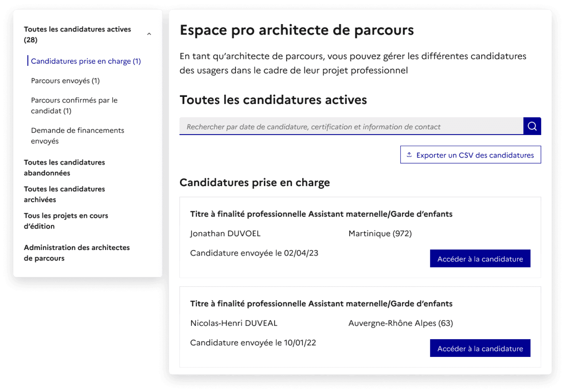Click the upload icon in the export button
Screen dimensions: 565x392
coord(409,155)
